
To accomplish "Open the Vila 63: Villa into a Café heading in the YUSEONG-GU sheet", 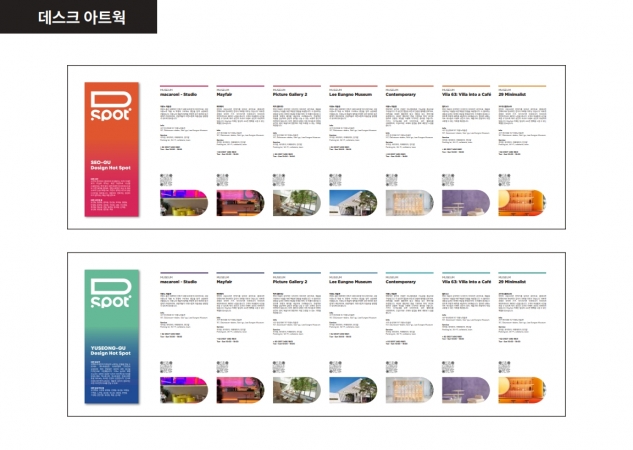I will click(464, 283).
